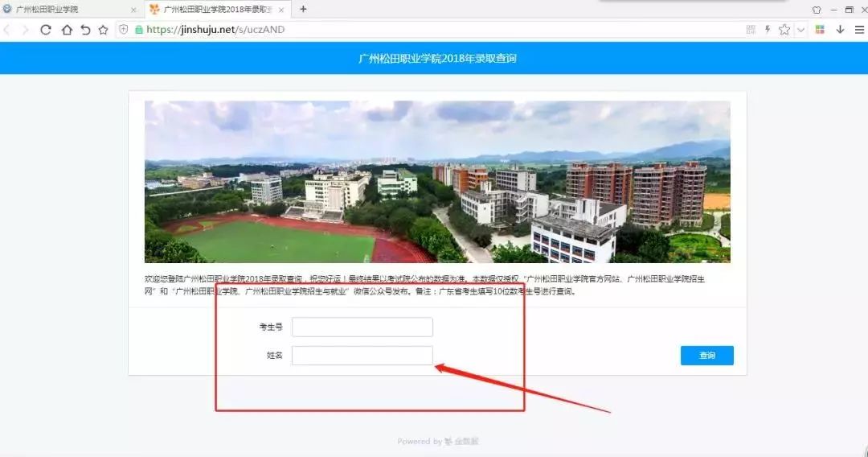Click the bookmark star beside the home icon

tap(103, 30)
